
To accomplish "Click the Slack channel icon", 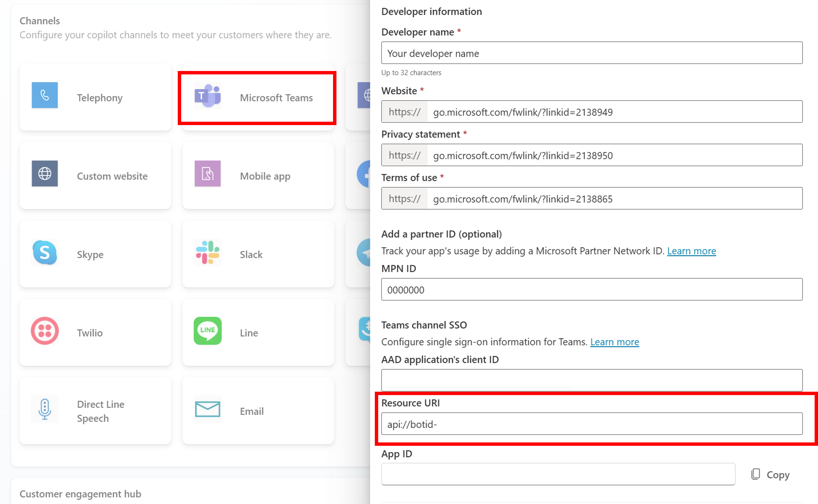I will 207,254.
